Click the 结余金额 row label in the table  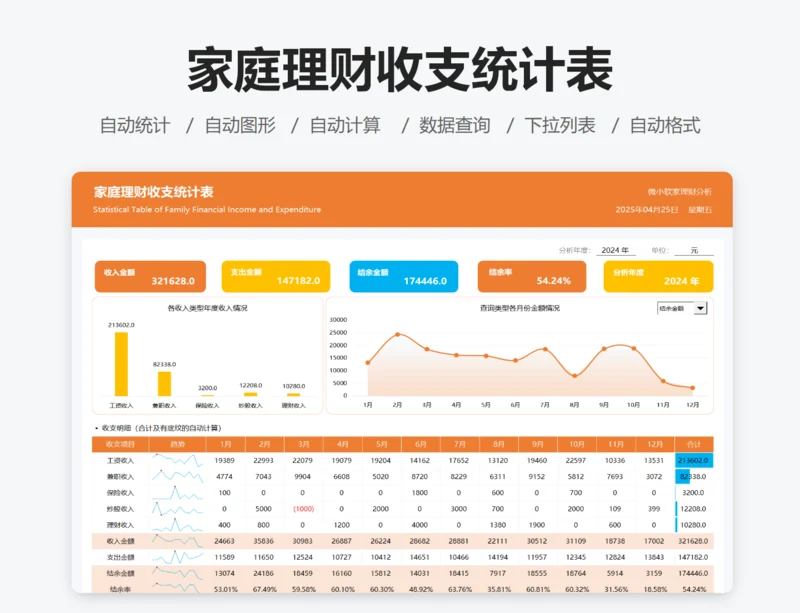tap(120, 573)
